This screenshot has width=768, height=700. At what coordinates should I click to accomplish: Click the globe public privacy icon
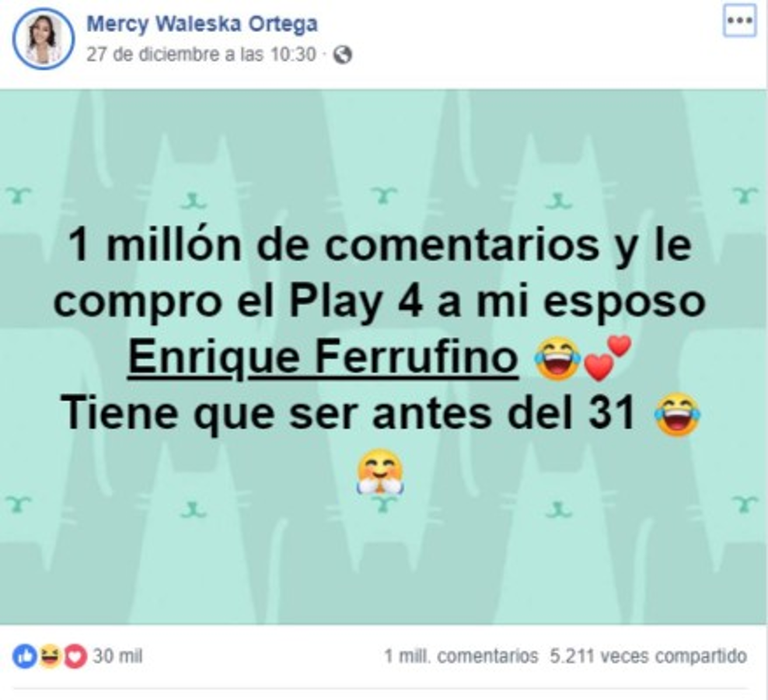[342, 54]
